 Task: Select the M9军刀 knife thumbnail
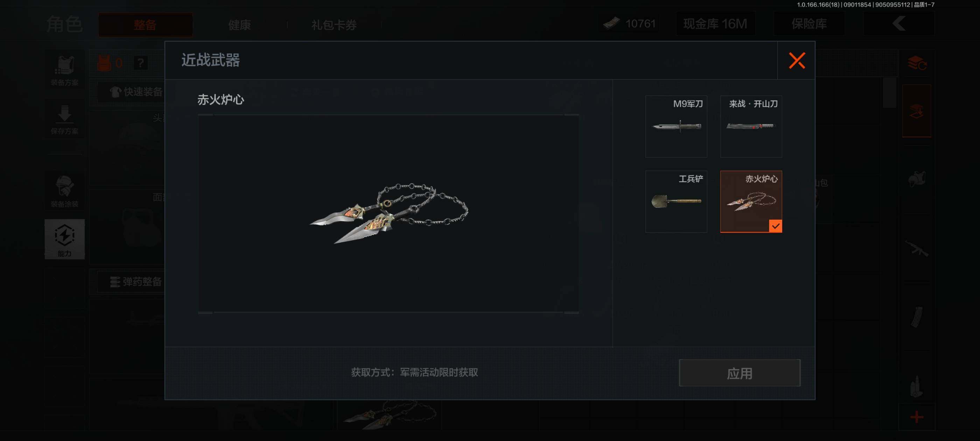pyautogui.click(x=676, y=126)
